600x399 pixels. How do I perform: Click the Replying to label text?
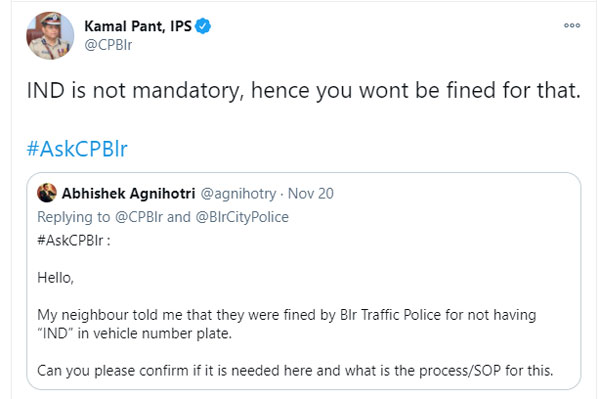tap(73, 217)
